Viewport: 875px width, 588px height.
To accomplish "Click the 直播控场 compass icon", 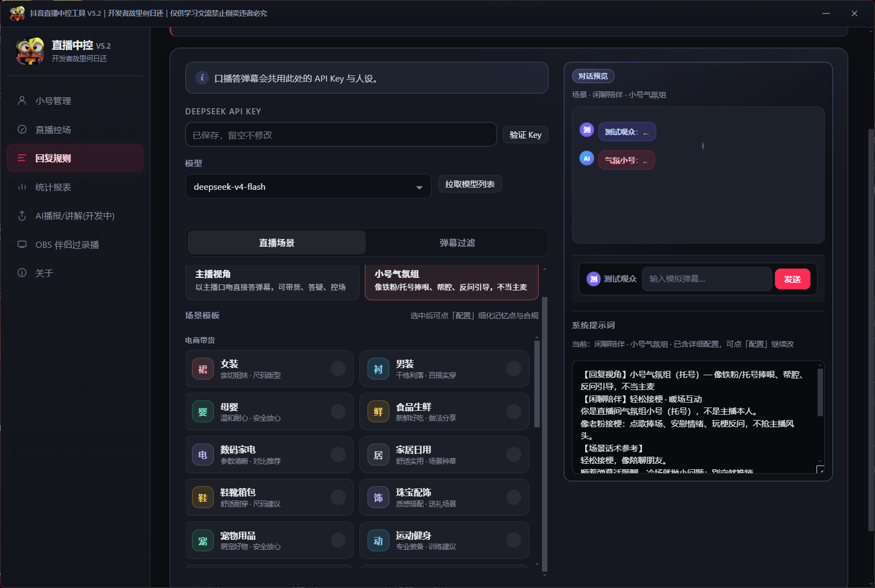I will [x=22, y=130].
